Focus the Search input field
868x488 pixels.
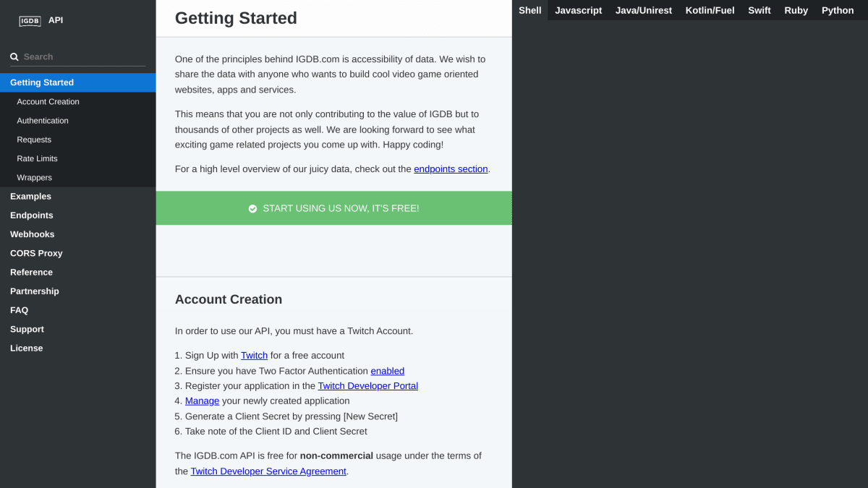click(84, 56)
